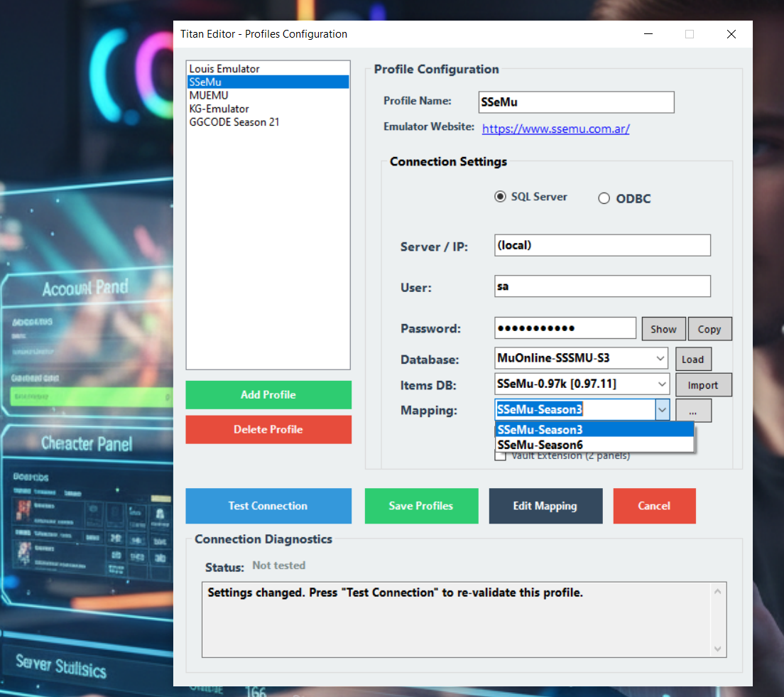
Task: Show the password field contents
Action: 663,328
